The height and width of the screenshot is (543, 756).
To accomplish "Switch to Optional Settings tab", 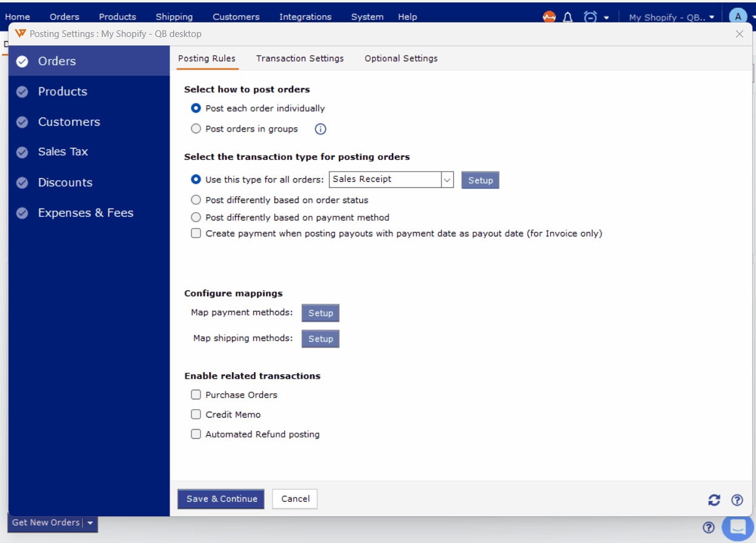I will (401, 59).
